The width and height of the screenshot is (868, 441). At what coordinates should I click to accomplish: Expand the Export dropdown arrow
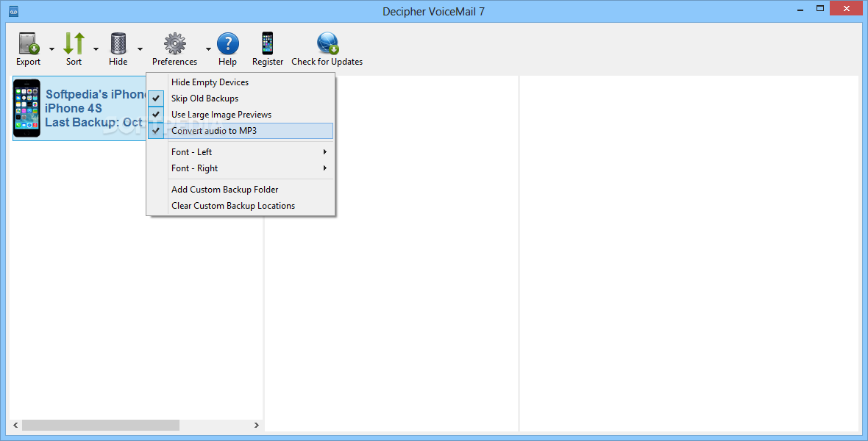(x=51, y=49)
